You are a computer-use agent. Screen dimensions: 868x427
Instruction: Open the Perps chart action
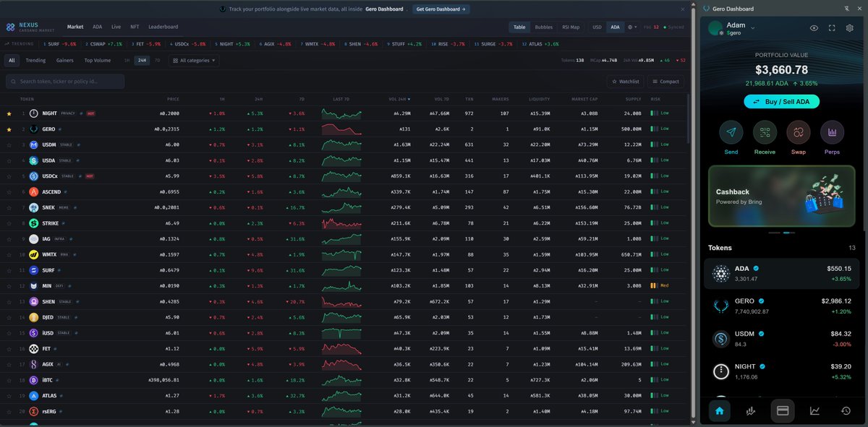(832, 132)
